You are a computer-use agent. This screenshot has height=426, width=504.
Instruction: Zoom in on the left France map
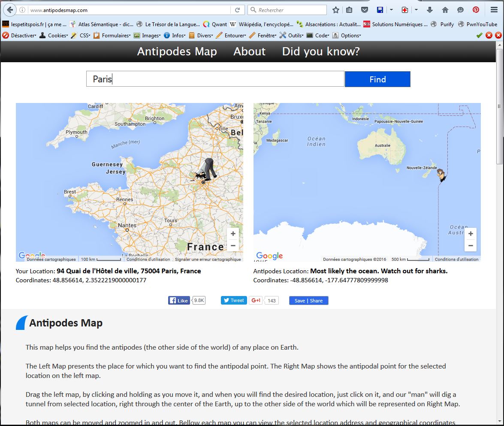[x=233, y=234]
